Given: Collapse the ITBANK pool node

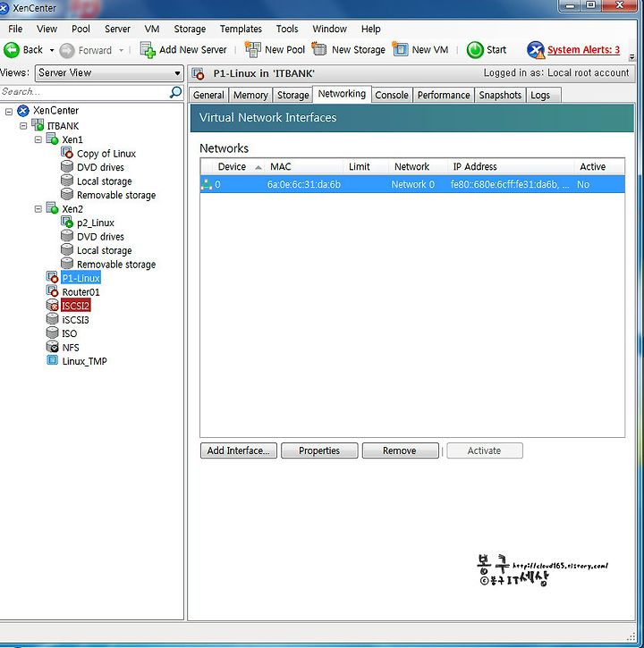Looking at the screenshot, I should click(23, 126).
